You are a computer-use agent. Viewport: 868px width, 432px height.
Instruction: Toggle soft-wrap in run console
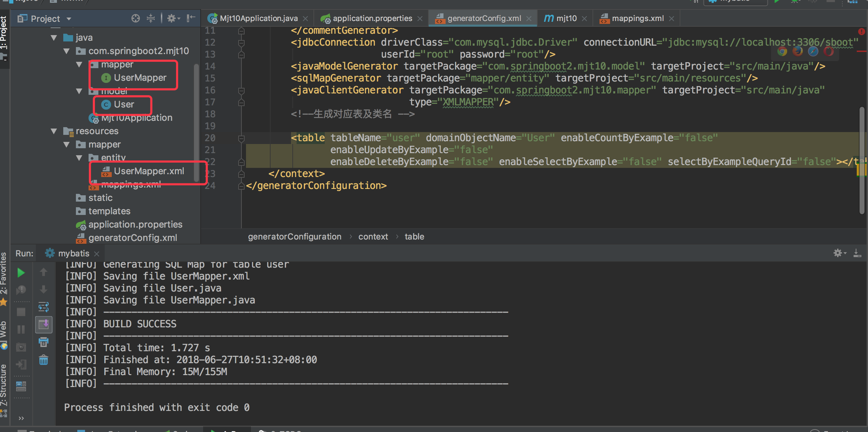[44, 307]
